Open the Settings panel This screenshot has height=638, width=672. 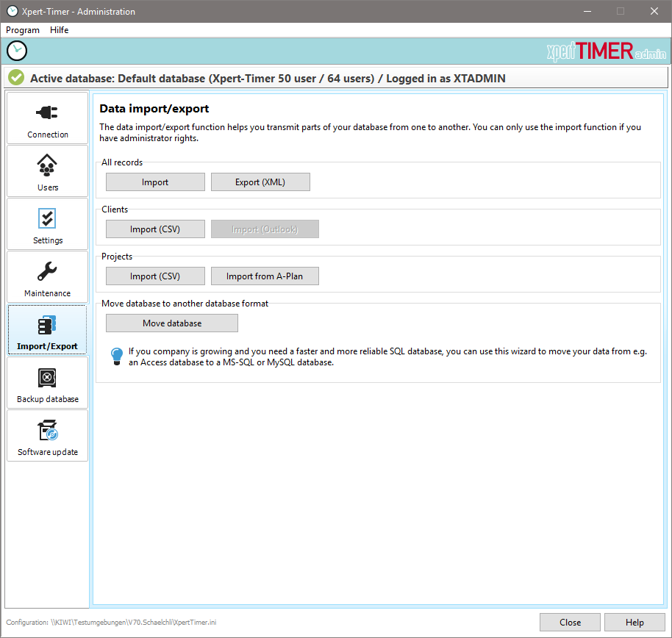(47, 223)
